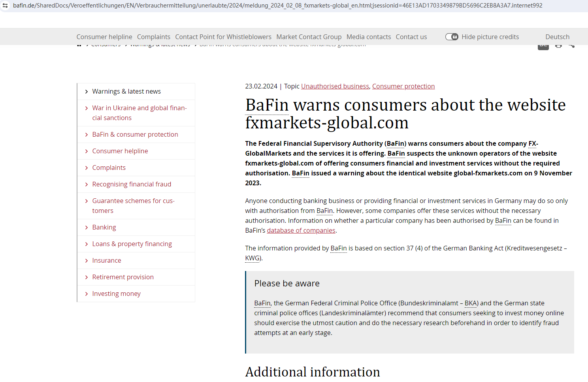
Task: Click the headline about fxmarkets-global.com
Action: tap(405, 114)
